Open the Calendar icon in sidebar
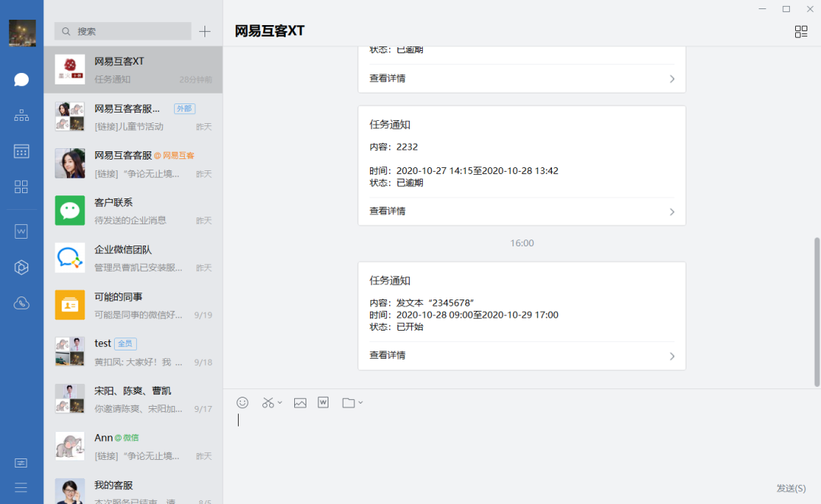Screen dimensions: 821x504 [21, 151]
